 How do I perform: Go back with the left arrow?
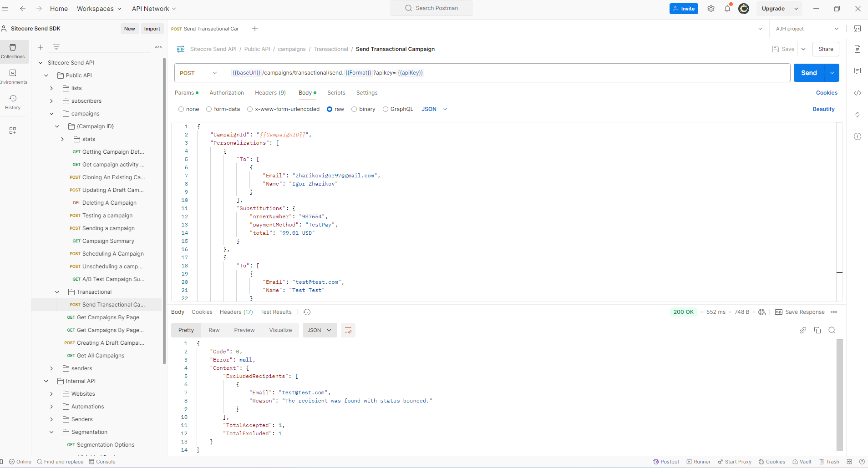[23, 9]
